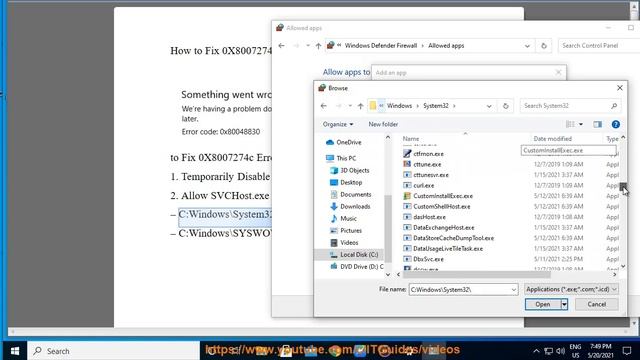Viewport: 640px width, 360px height.
Task: Sort files by Name column header
Action: click(x=411, y=139)
